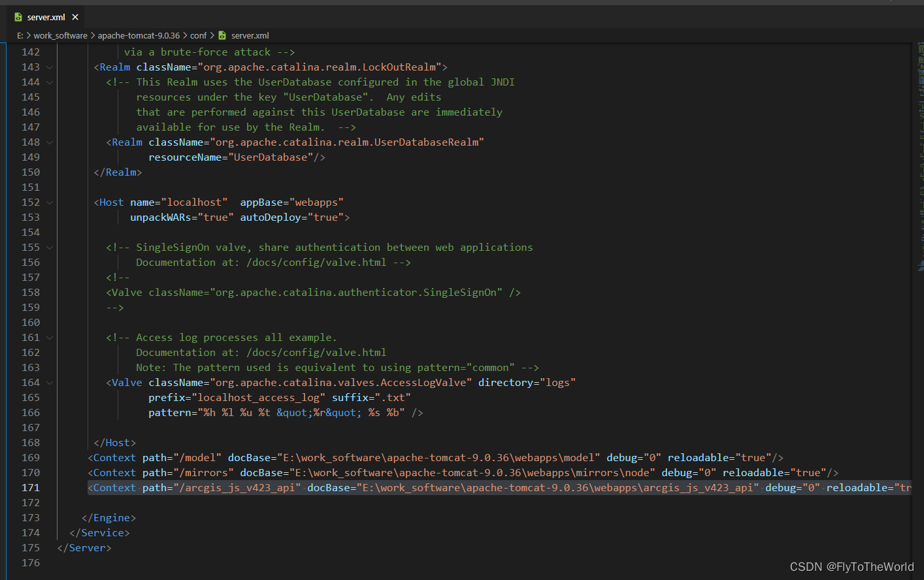
Task: Collapse the AccessLogValve element at line 164
Action: 50,382
